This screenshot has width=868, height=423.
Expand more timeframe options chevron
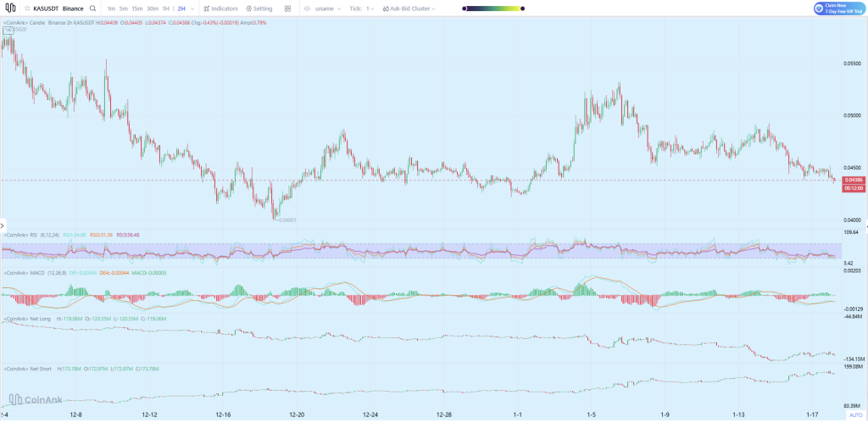193,8
